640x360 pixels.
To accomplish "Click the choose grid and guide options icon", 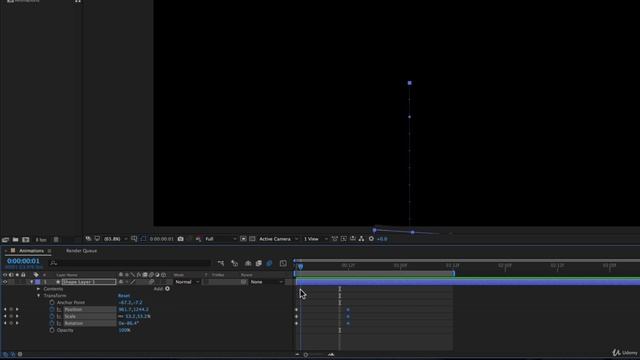I will [134, 239].
